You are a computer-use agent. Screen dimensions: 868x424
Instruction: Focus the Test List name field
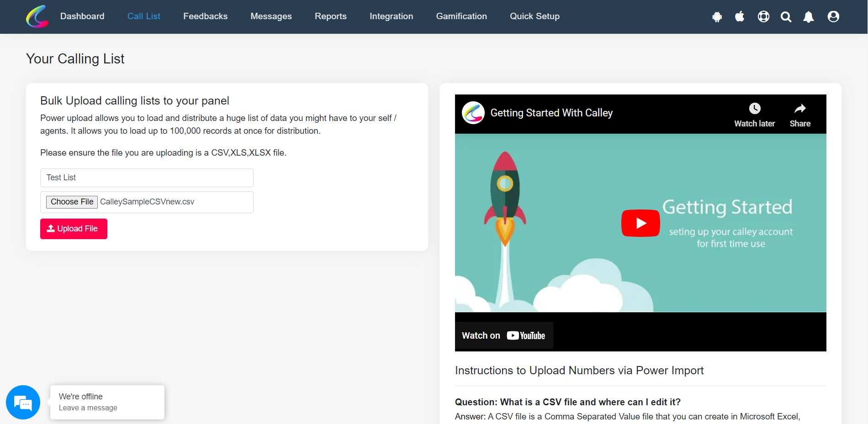point(147,178)
